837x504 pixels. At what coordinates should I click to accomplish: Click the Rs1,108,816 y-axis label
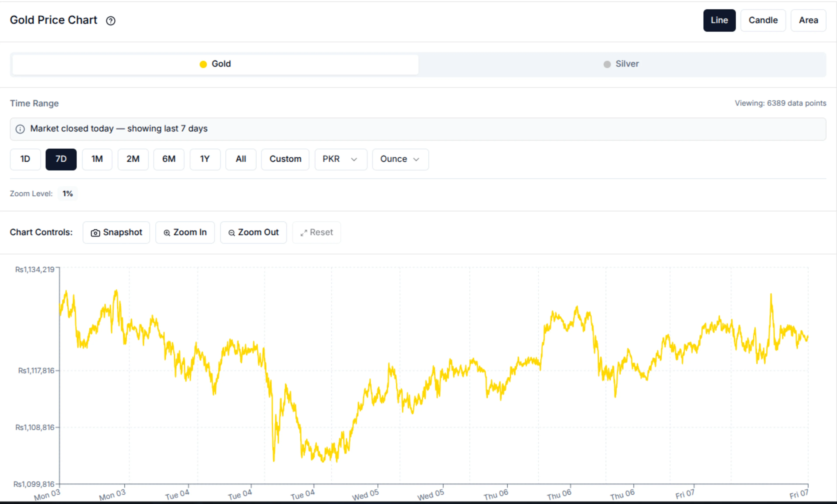tap(35, 427)
